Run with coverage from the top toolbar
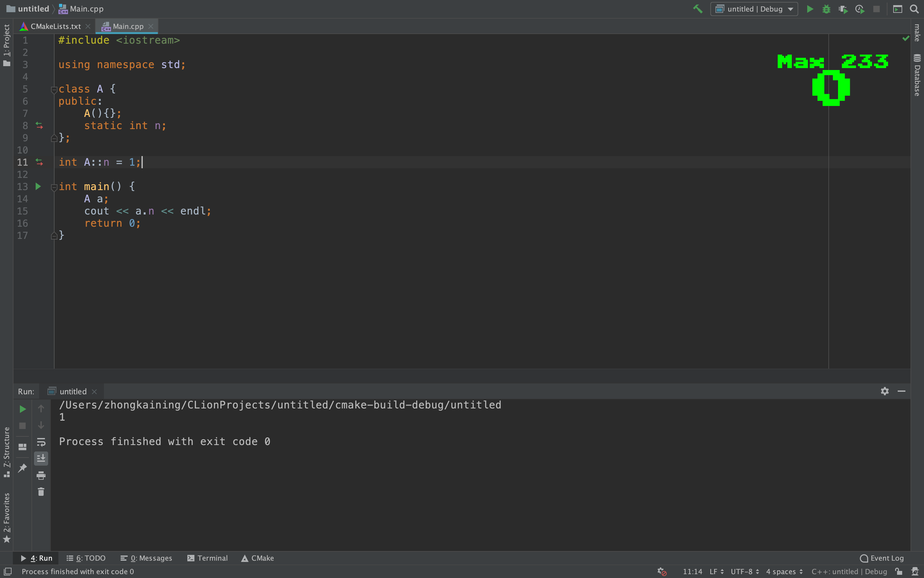 (x=843, y=9)
